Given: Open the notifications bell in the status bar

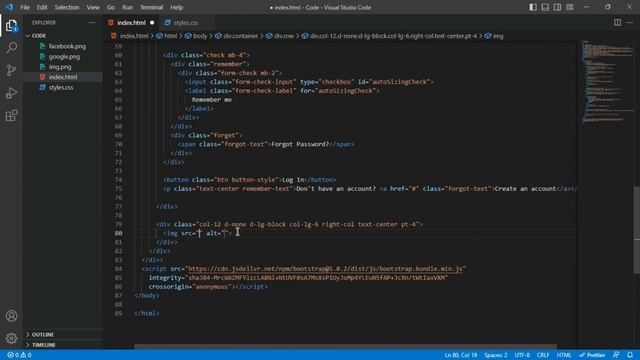Looking at the screenshot, I should point(630,355).
